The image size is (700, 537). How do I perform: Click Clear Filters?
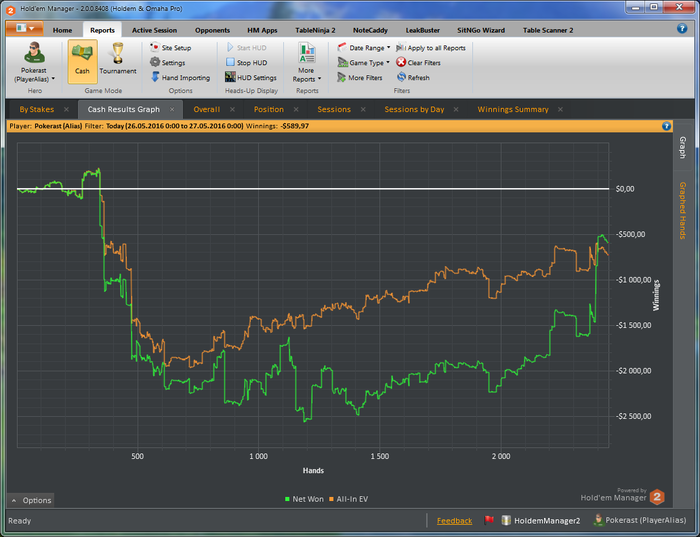418,62
